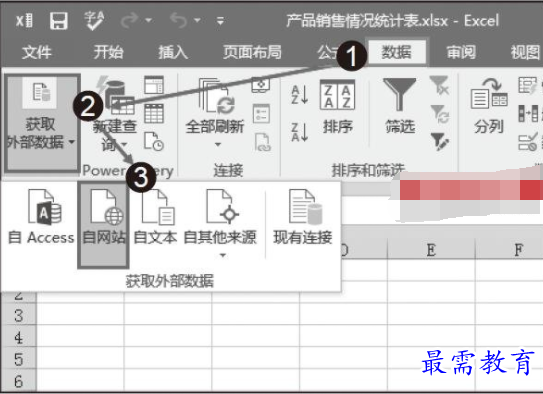Open the 排序 sort dialog button

(338, 107)
